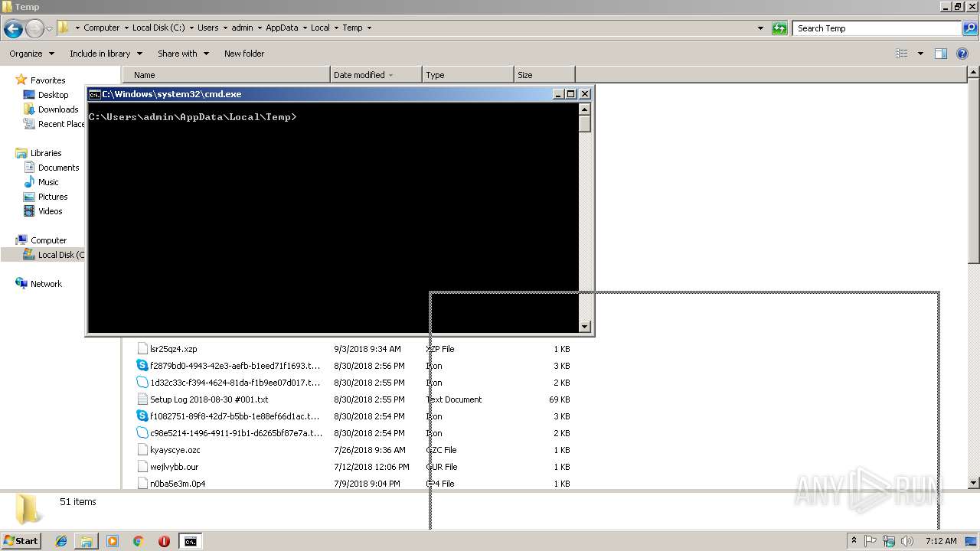Open the Help question mark icon
This screenshot has height=551, width=980.
click(962, 54)
